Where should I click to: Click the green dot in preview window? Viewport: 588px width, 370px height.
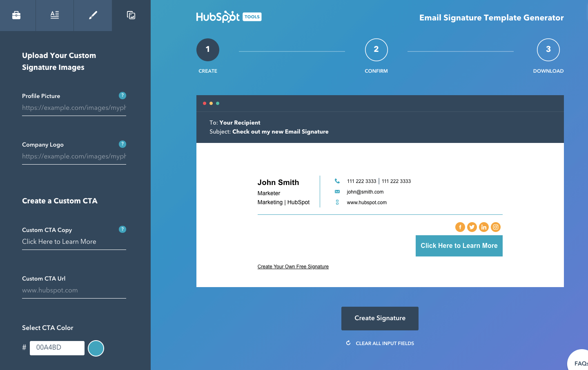(218, 103)
